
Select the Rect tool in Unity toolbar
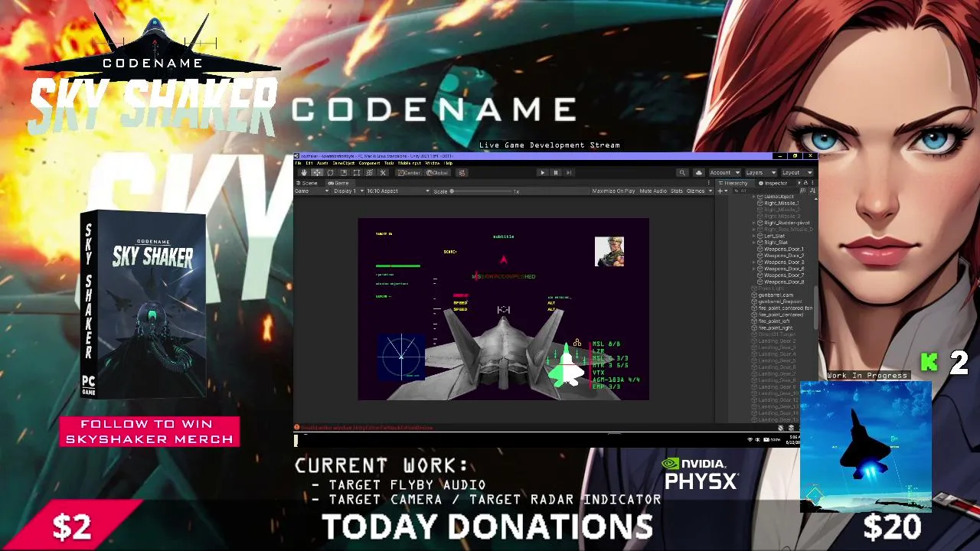[356, 172]
